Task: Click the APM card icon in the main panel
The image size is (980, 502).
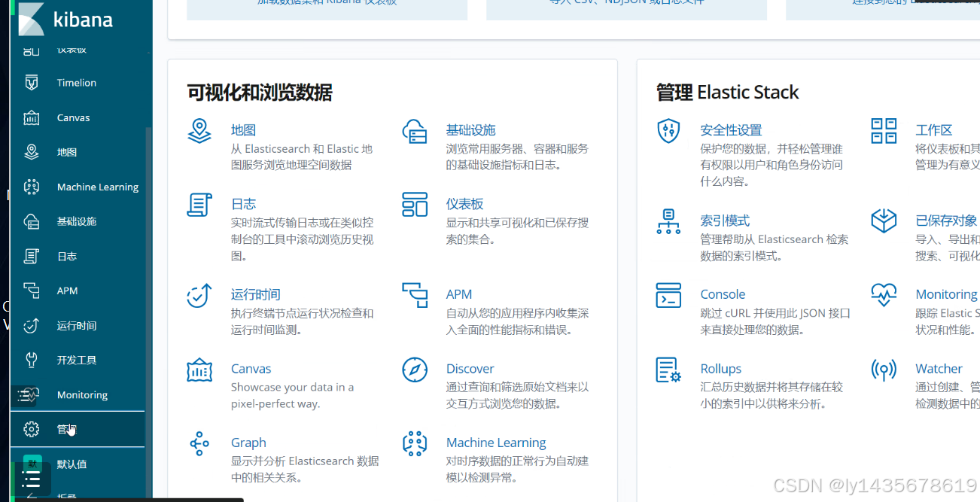Action: (415, 295)
